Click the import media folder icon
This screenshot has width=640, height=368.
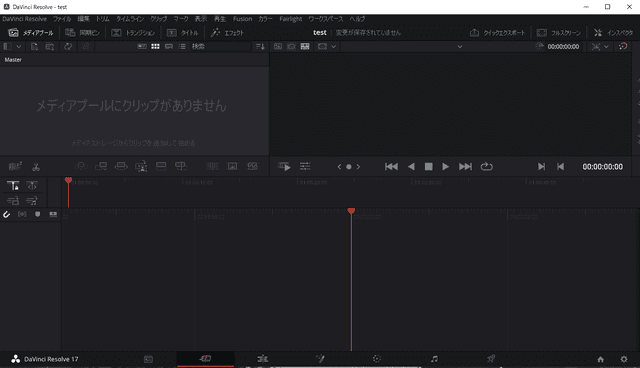coord(50,47)
